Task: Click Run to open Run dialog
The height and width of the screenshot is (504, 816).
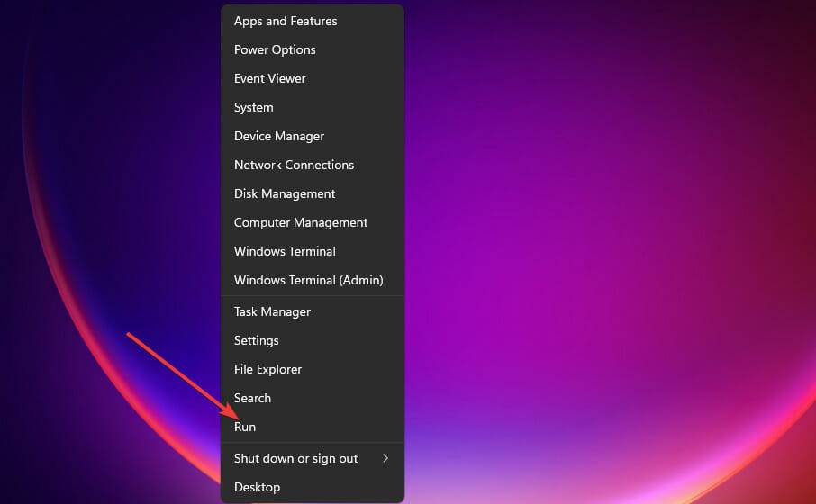Action: (x=245, y=427)
